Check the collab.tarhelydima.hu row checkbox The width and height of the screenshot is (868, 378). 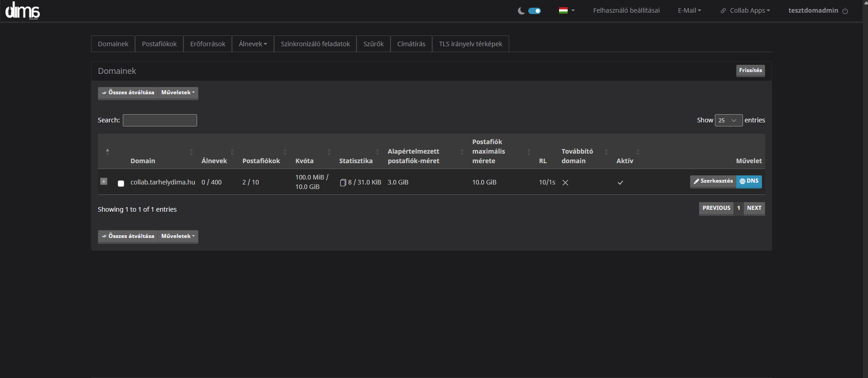pos(121,184)
